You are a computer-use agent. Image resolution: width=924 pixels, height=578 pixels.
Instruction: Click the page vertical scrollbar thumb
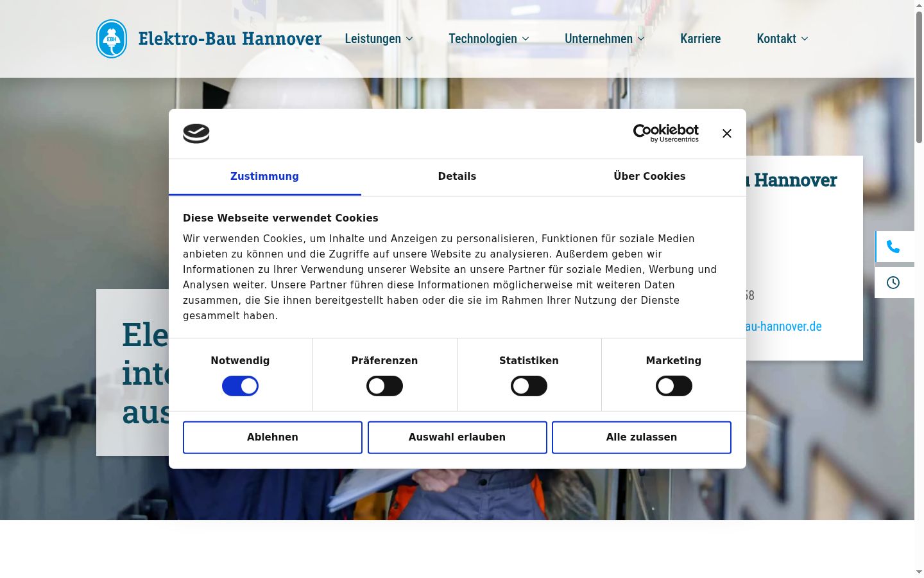(919, 77)
